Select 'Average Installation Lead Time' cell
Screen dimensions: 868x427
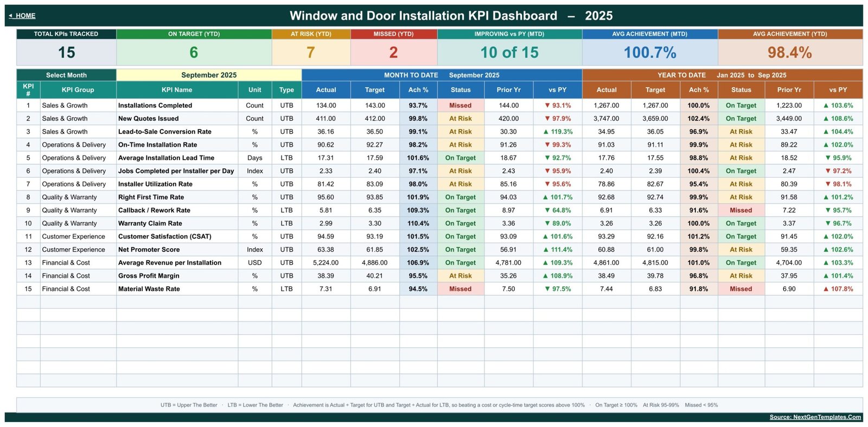[177, 158]
